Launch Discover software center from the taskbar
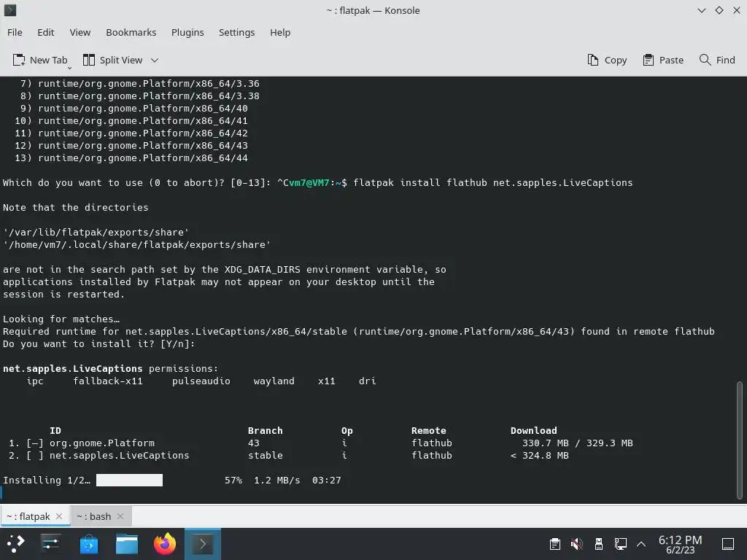 (x=88, y=544)
